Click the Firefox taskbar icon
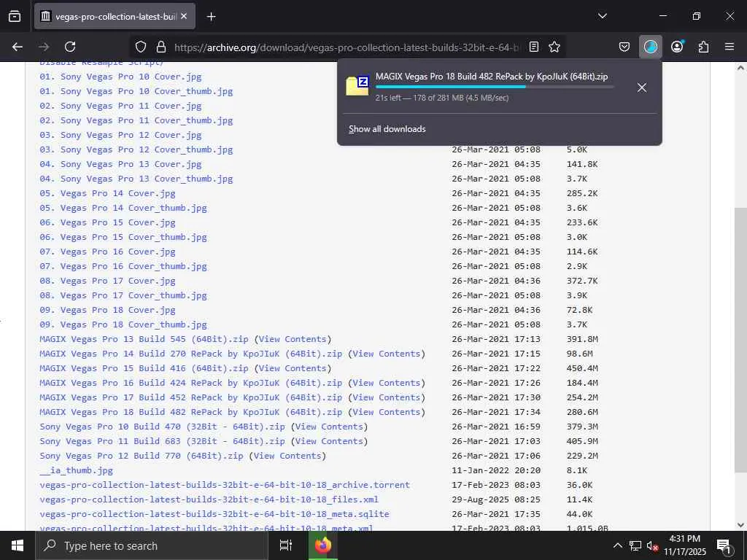Viewport: 747px width, 560px height. (x=323, y=545)
